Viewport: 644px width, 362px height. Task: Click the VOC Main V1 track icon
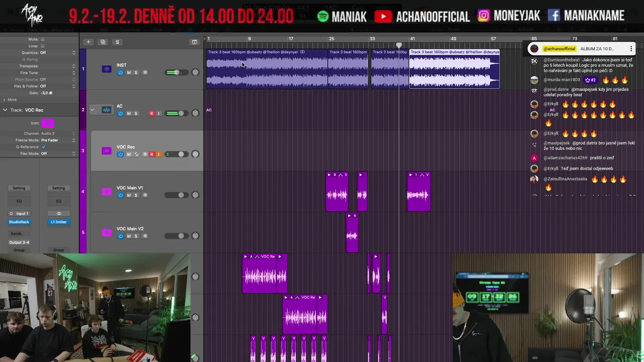point(107,192)
